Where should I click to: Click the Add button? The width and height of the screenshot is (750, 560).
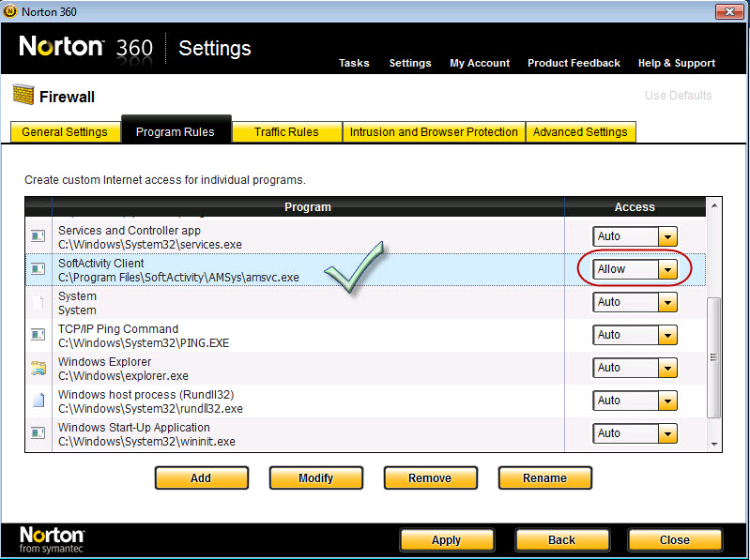pos(202,477)
